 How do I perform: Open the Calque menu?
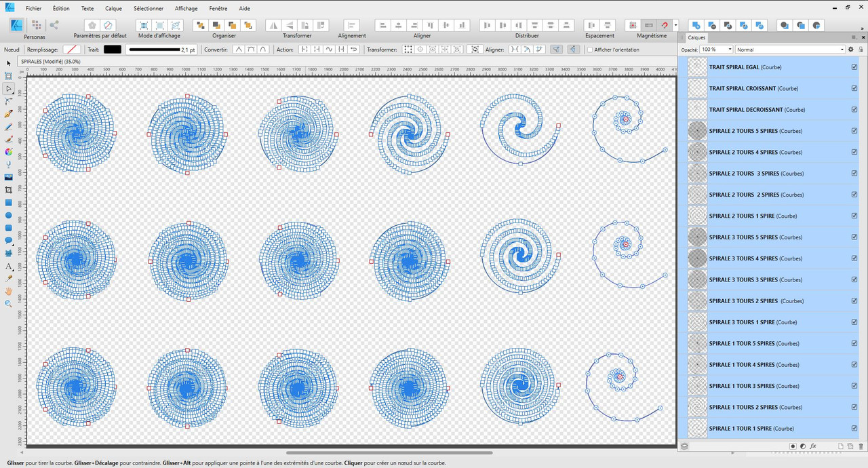point(113,9)
